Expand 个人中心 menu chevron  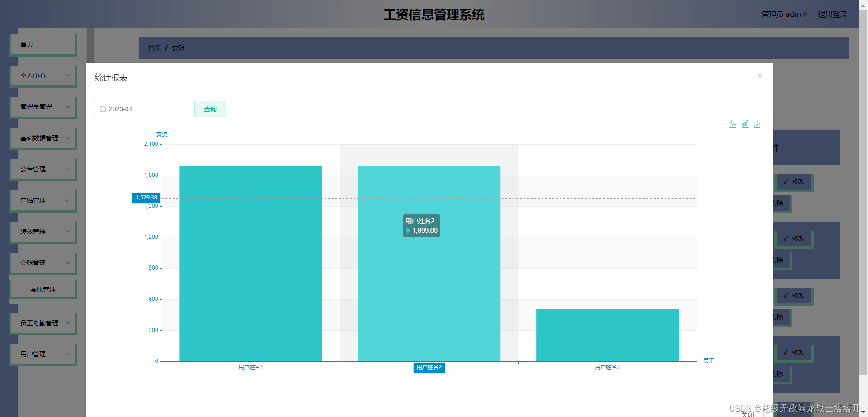67,76
